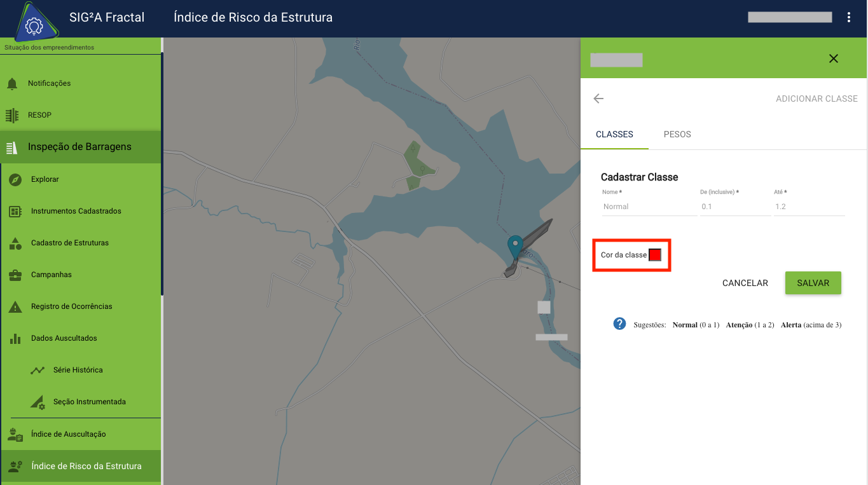Open Instrumentos Cadastrados icon

pyautogui.click(x=16, y=211)
